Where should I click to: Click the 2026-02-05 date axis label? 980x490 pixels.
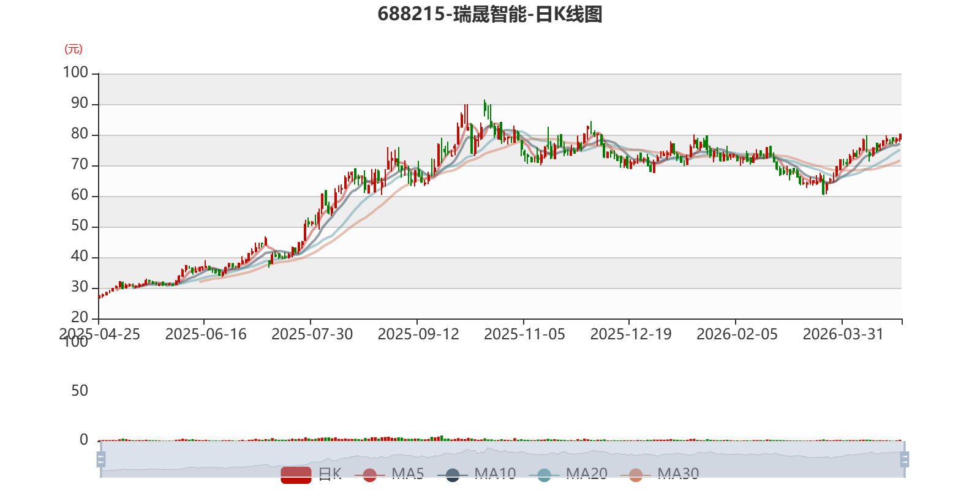coord(737,334)
